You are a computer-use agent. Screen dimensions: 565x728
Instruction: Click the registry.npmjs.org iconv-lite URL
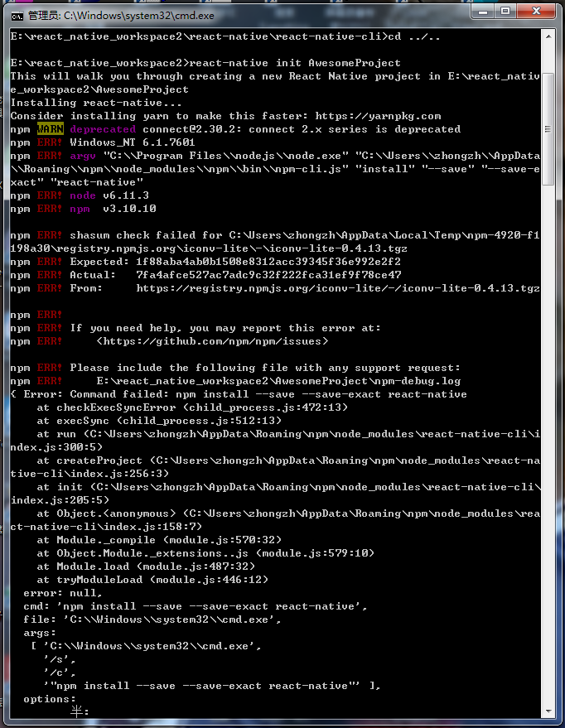point(338,288)
